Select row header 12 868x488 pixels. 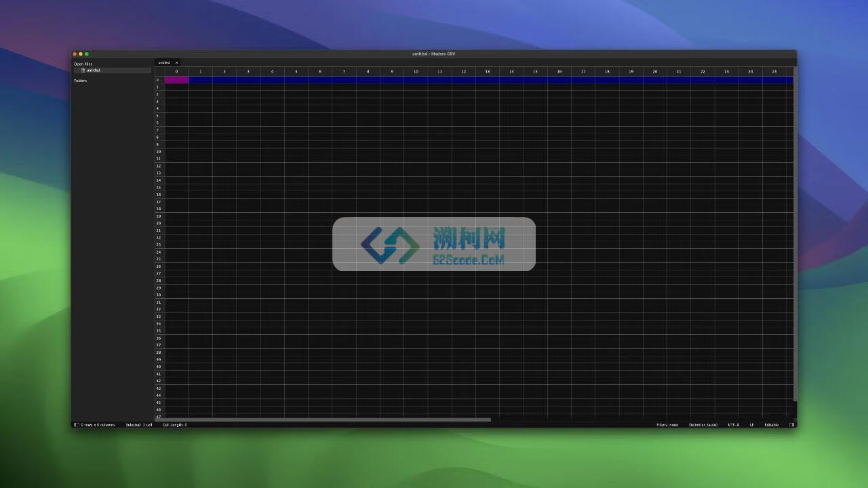159,166
